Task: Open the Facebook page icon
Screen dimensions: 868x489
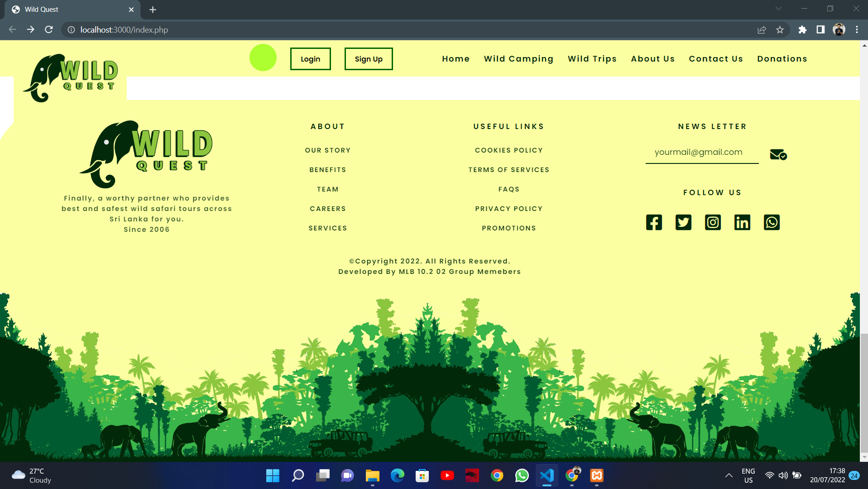Action: click(x=654, y=222)
